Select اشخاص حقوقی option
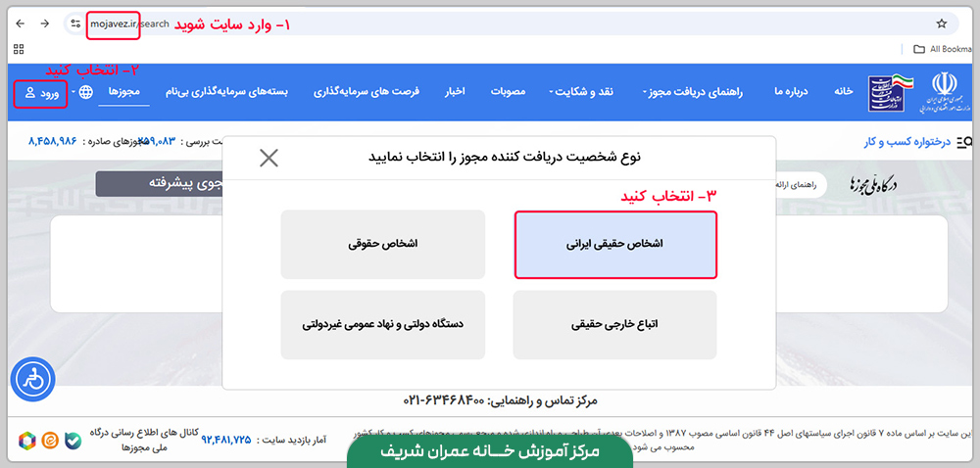The width and height of the screenshot is (980, 468). [x=383, y=245]
